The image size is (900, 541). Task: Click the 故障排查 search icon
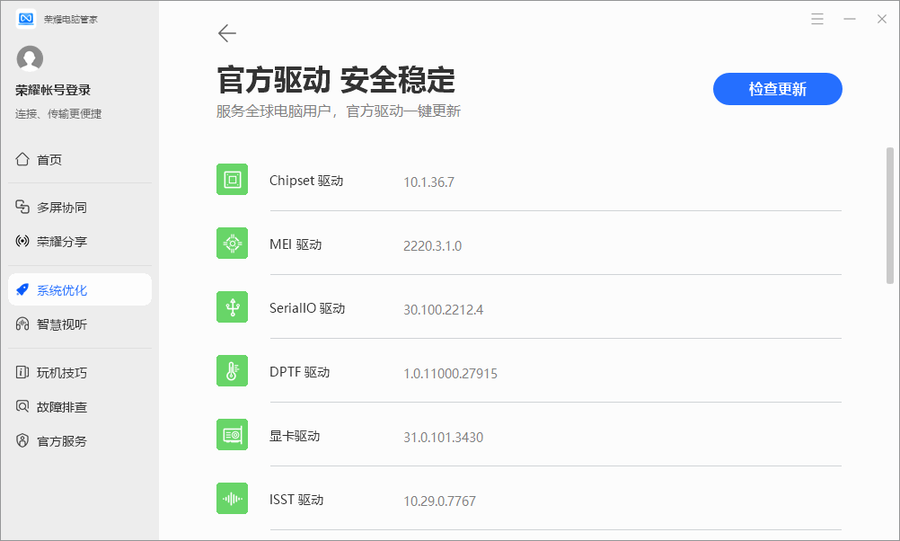coord(22,406)
